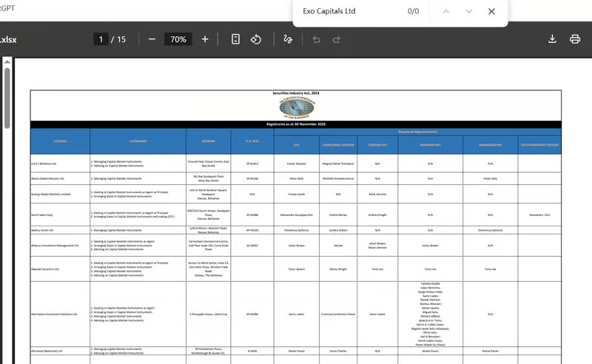Screen dimensions: 592x364
Task: Click the vertical scrollbar thumb on left
Action: pyautogui.click(x=7, y=96)
